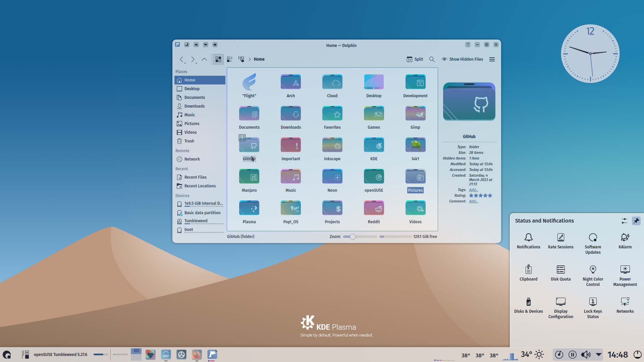Adjust the Zoom slider handle

pos(353,237)
